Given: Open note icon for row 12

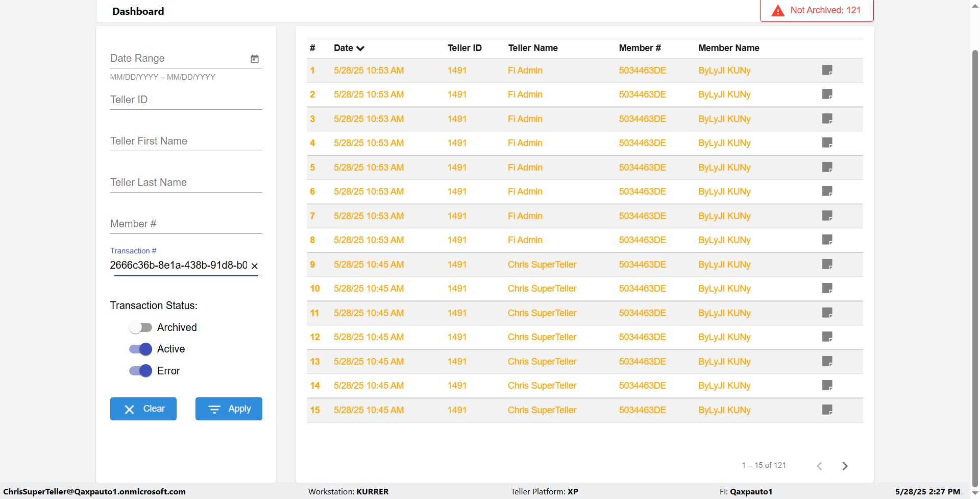Looking at the screenshot, I should coord(827,337).
